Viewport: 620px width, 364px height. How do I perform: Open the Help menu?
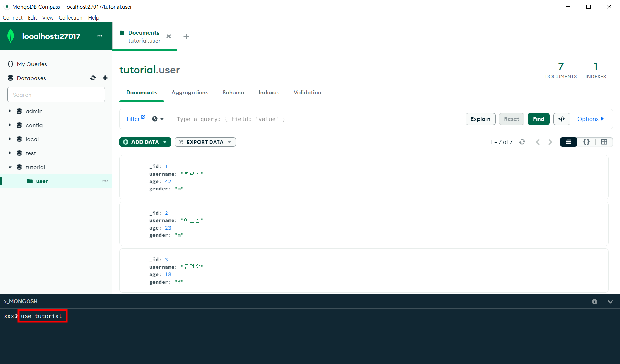[94, 17]
